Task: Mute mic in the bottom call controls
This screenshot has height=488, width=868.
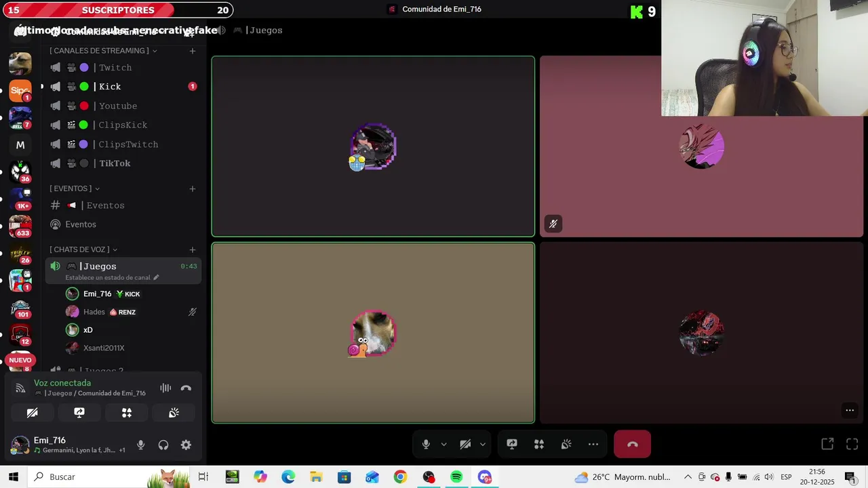Action: [426, 444]
